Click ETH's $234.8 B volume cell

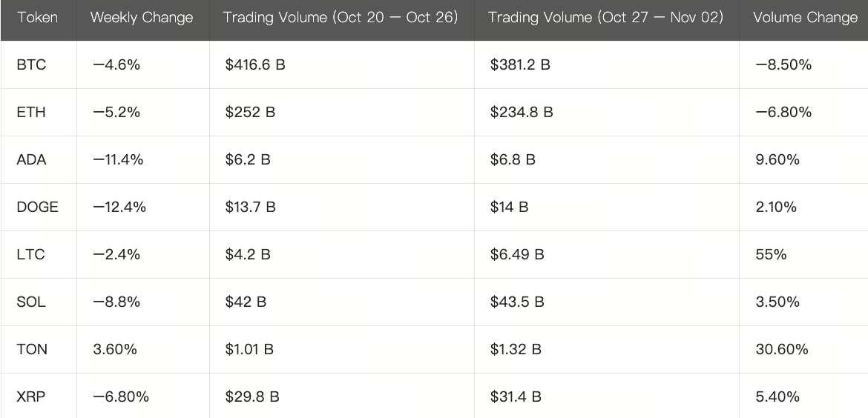point(522,113)
